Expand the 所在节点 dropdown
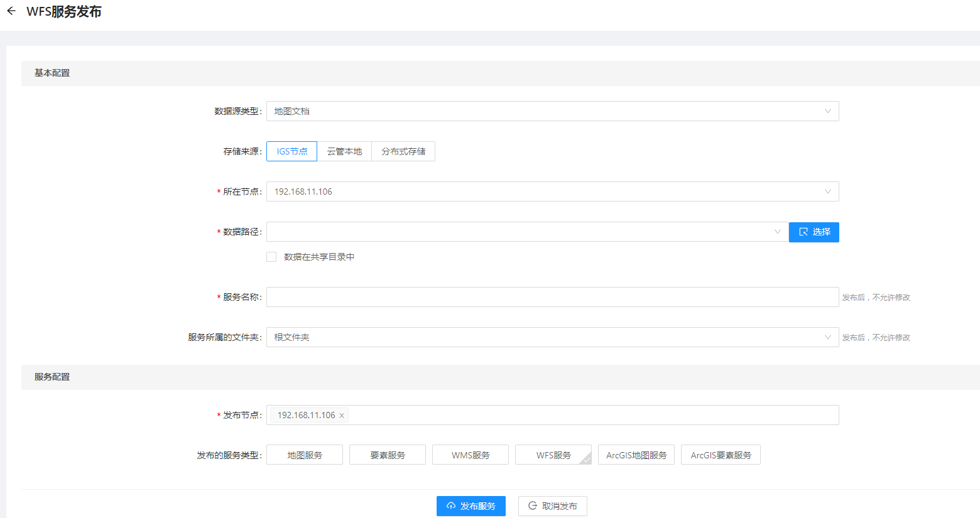Screen dimensions: 980x518 point(552,192)
